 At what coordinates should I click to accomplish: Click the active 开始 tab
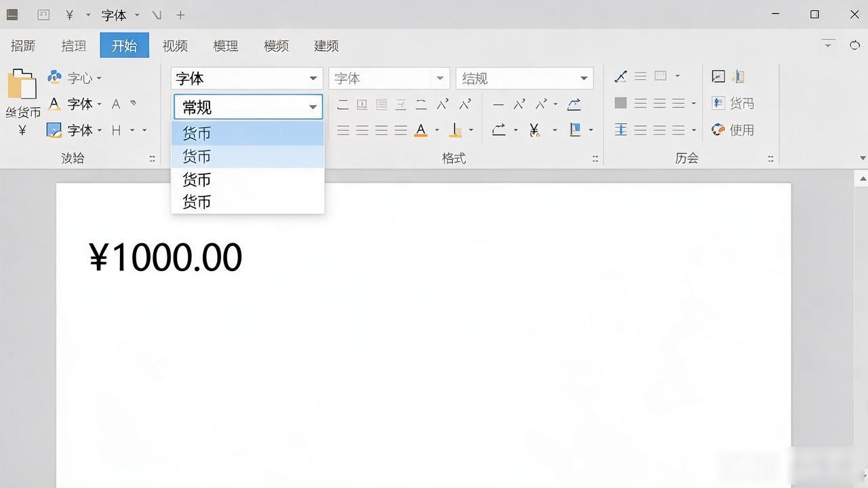click(x=125, y=45)
